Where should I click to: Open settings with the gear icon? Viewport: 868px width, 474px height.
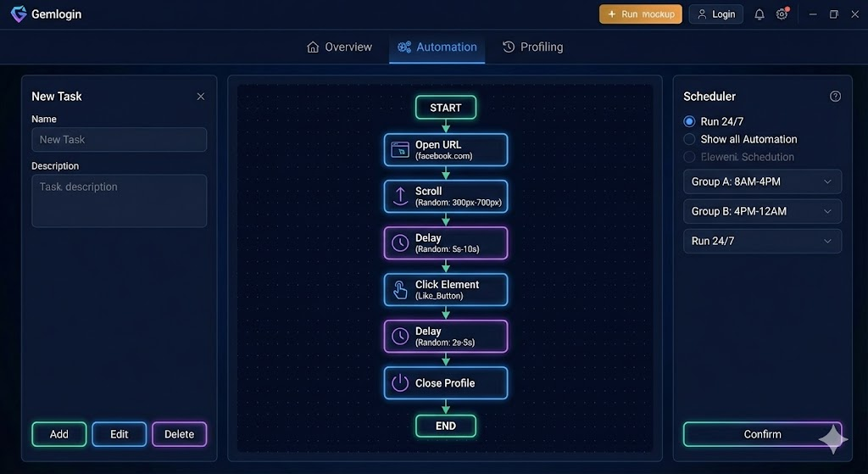pos(782,14)
